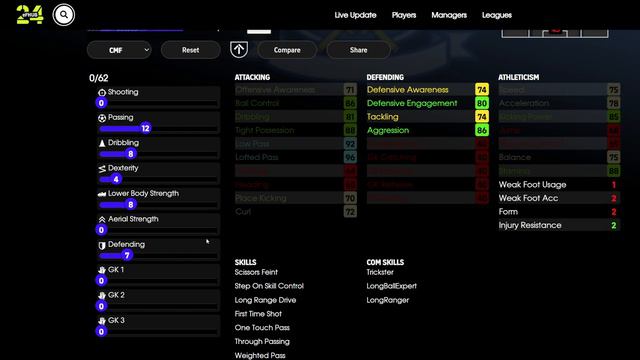This screenshot has width=640, height=360.
Task: Click the LongBallExpert COM skill
Action: tap(391, 286)
